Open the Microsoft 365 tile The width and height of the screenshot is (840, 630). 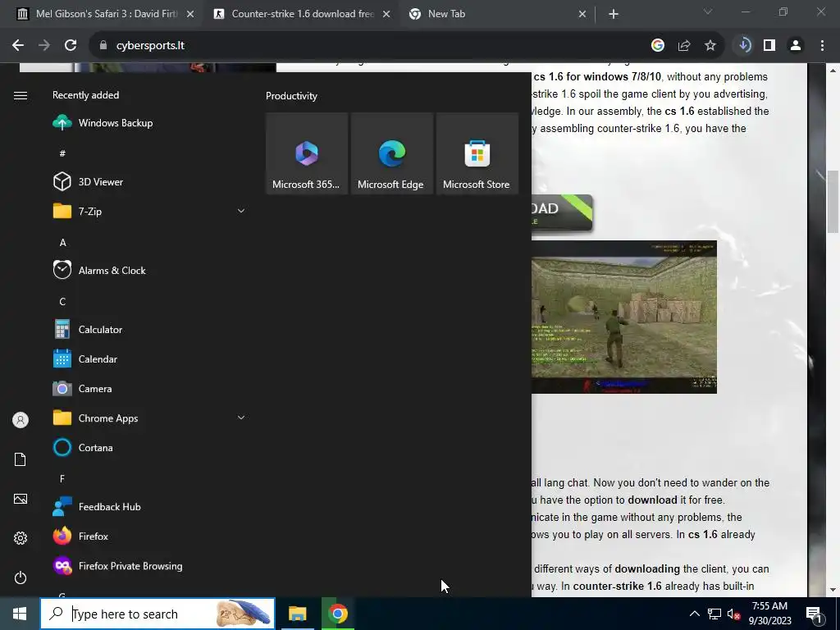[307, 153]
